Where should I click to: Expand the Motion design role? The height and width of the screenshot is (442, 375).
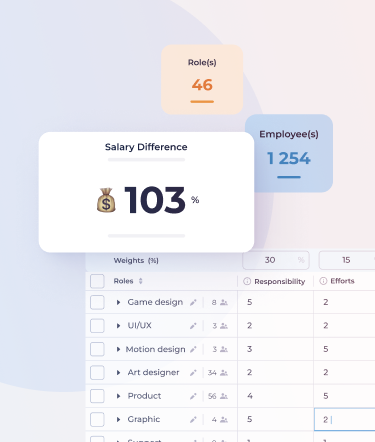click(x=118, y=349)
